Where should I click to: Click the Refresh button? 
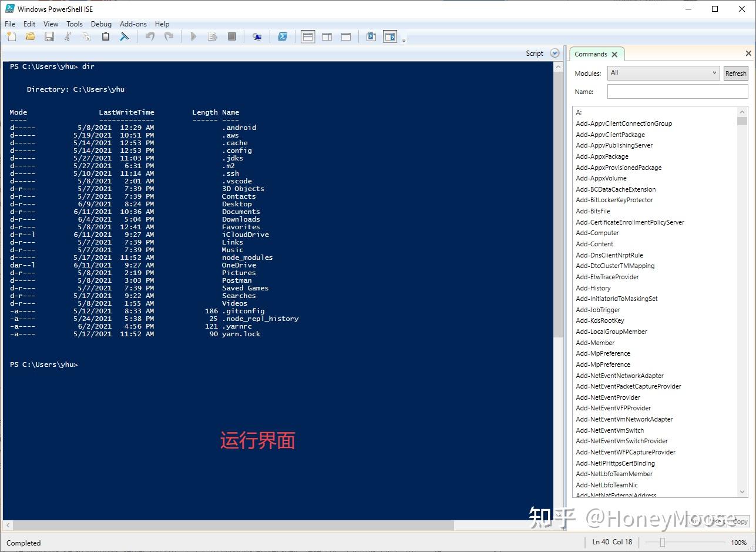click(x=735, y=73)
